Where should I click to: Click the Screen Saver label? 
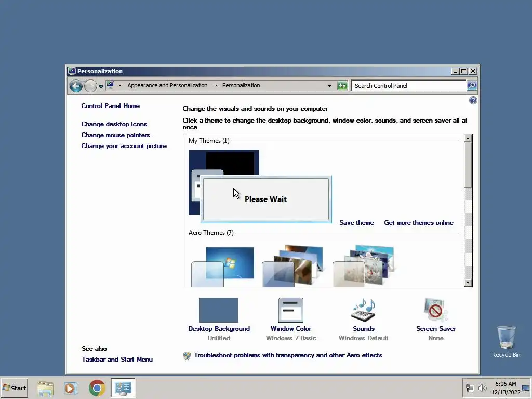click(x=436, y=329)
